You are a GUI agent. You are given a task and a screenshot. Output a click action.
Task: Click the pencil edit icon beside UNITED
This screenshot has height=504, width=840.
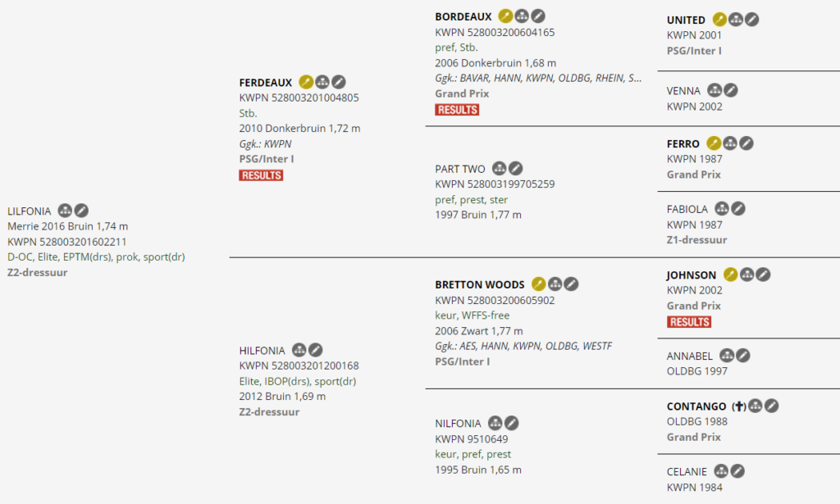click(752, 19)
